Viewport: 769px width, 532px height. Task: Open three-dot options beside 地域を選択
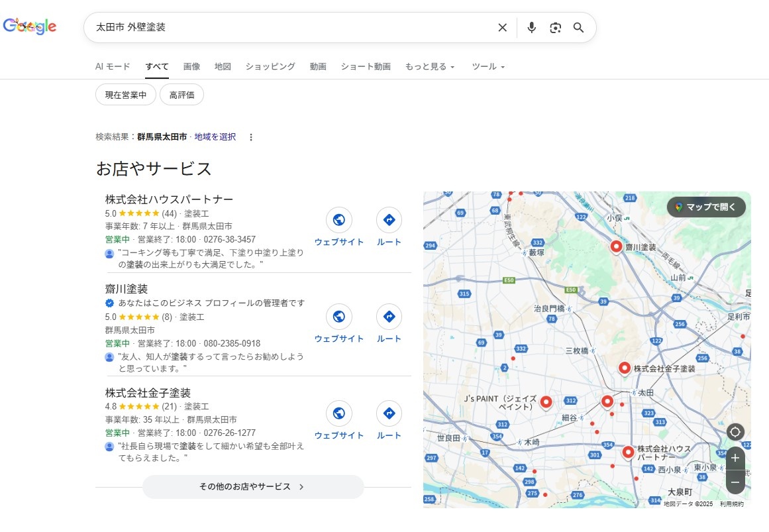click(251, 137)
